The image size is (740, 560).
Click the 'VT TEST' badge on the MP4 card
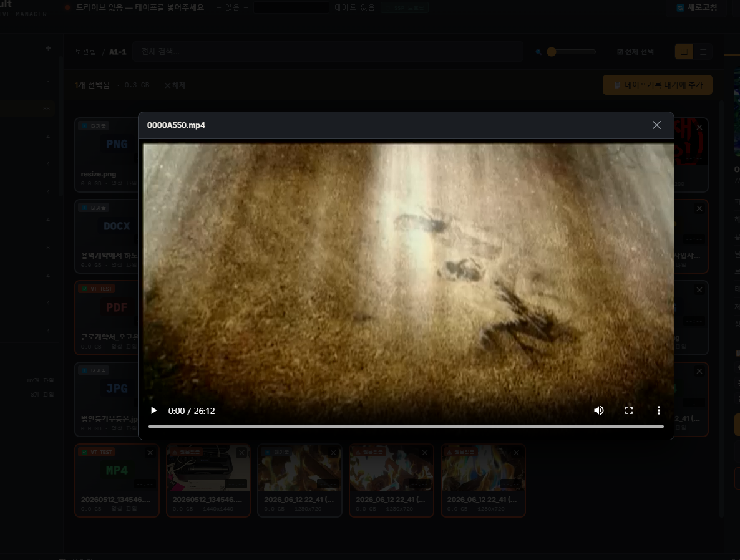tap(97, 452)
